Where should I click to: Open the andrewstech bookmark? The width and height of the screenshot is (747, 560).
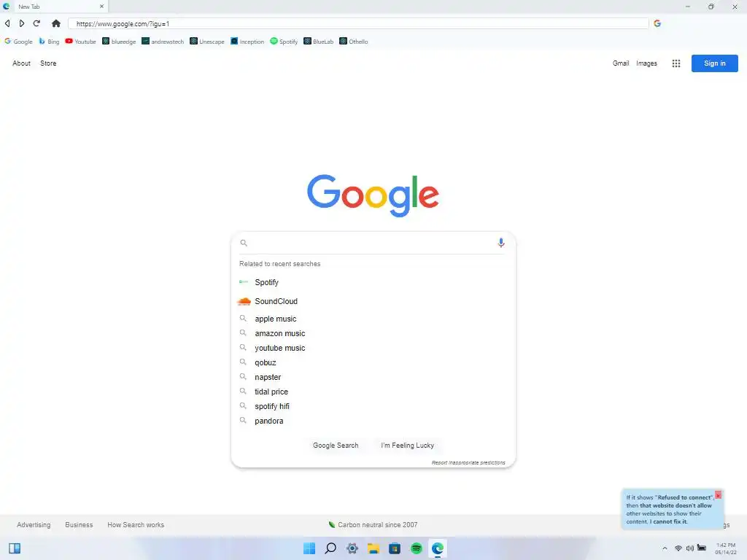163,42
